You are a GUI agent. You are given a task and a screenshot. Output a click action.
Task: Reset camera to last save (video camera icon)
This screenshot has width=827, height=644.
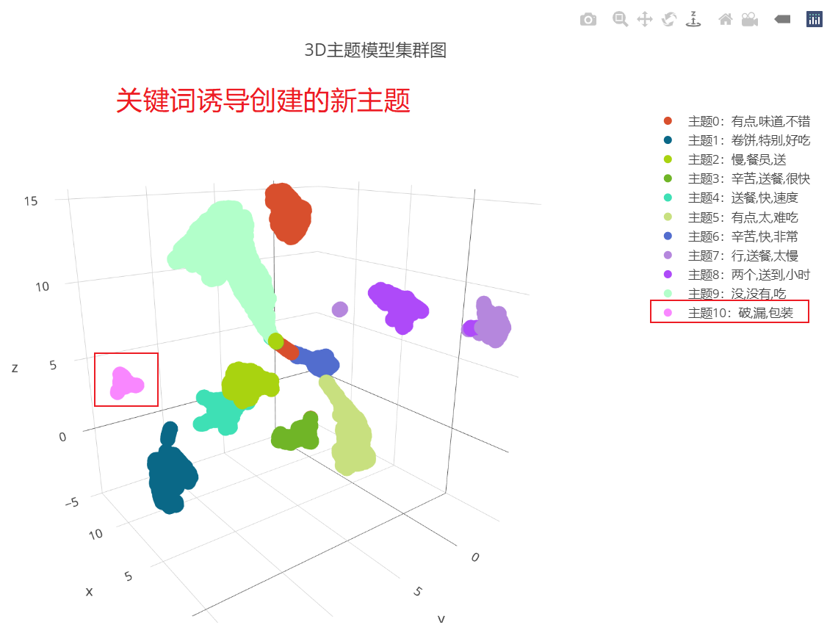click(749, 20)
